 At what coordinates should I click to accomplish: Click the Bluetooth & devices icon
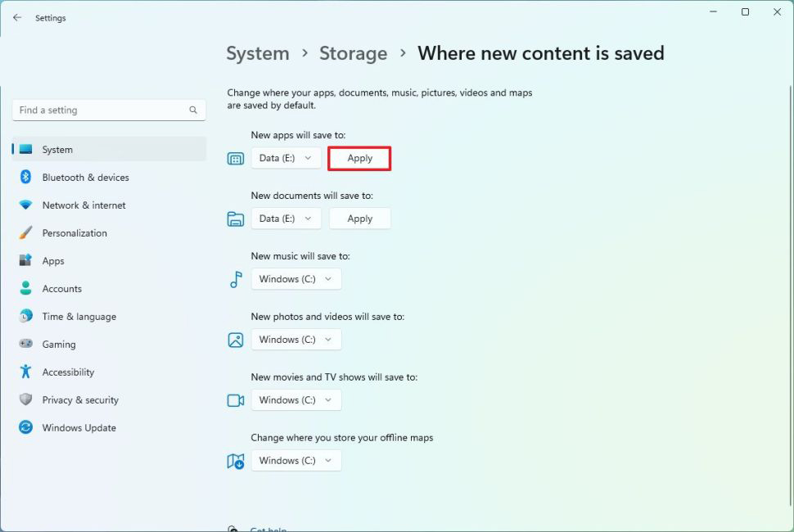(25, 178)
